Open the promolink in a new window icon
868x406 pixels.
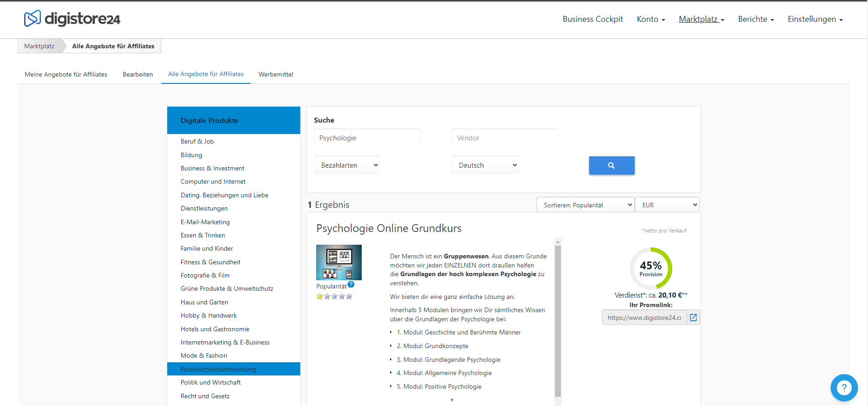tap(693, 318)
